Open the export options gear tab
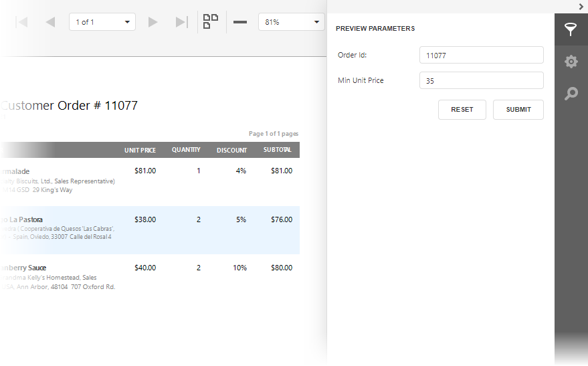This screenshot has width=588, height=366. point(571,62)
